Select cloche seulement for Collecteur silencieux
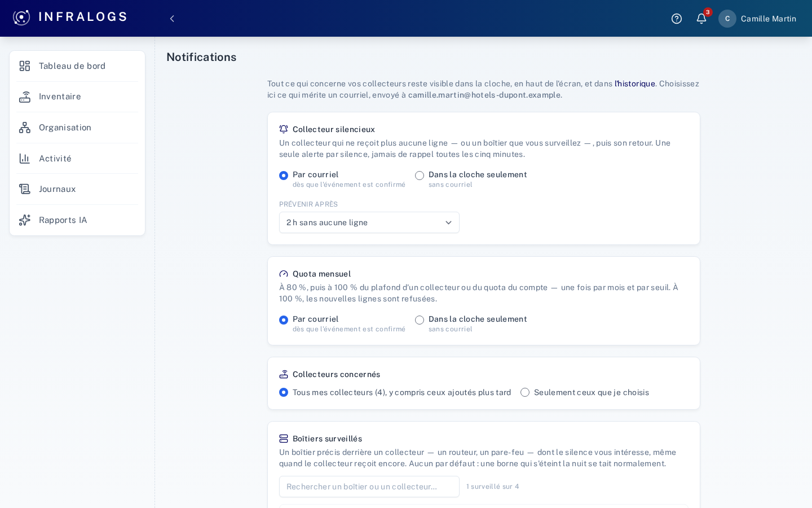Screen dimensions: 812x508 click(420, 176)
